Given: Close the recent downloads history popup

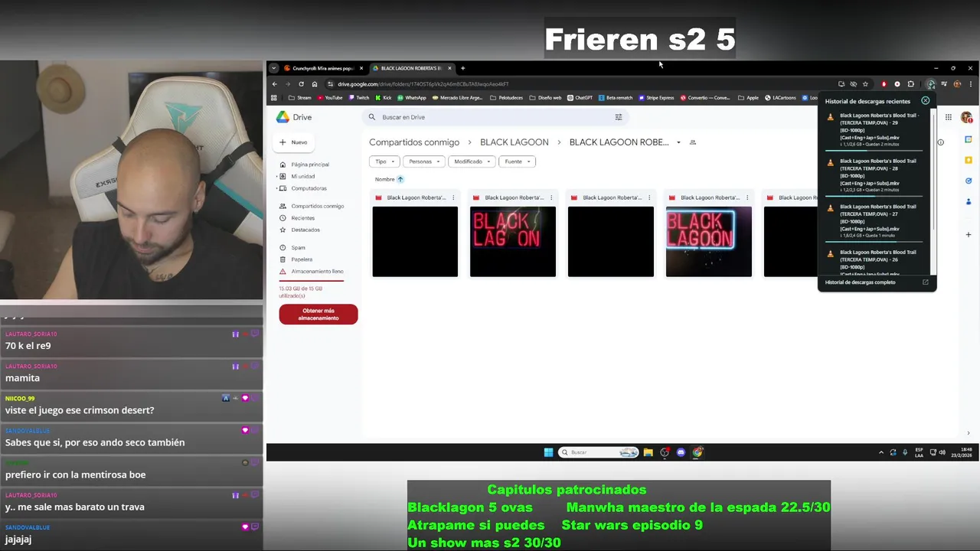Looking at the screenshot, I should [925, 100].
